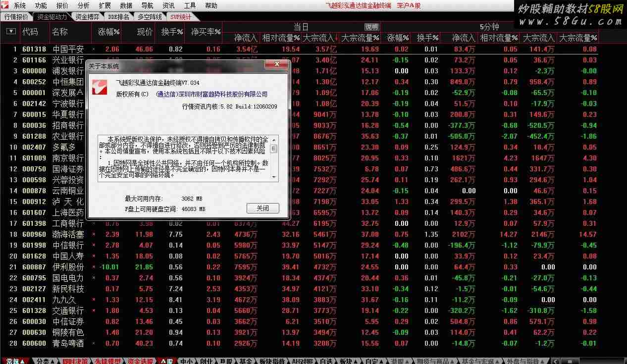Select the 自选 bottom tab
The width and height of the screenshot is (627, 364).
325,361
